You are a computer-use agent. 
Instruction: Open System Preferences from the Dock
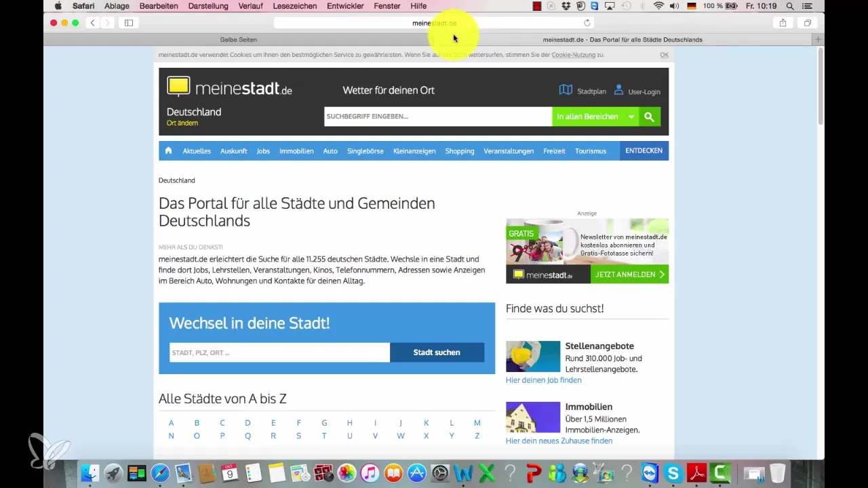(440, 472)
